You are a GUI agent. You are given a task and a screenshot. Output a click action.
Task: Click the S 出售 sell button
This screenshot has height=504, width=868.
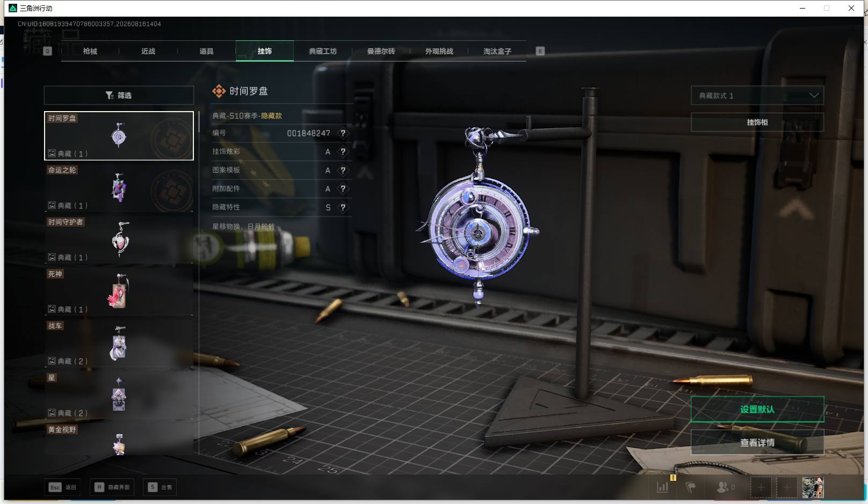click(x=160, y=487)
